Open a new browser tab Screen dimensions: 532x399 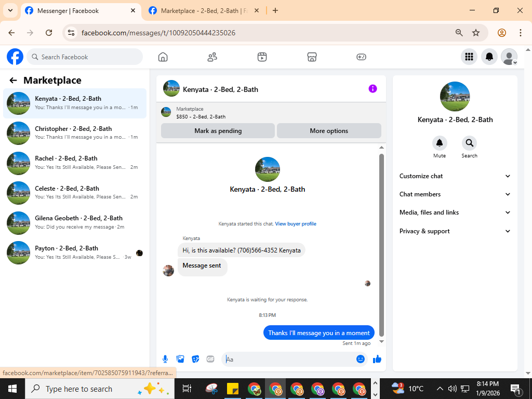pyautogui.click(x=275, y=10)
